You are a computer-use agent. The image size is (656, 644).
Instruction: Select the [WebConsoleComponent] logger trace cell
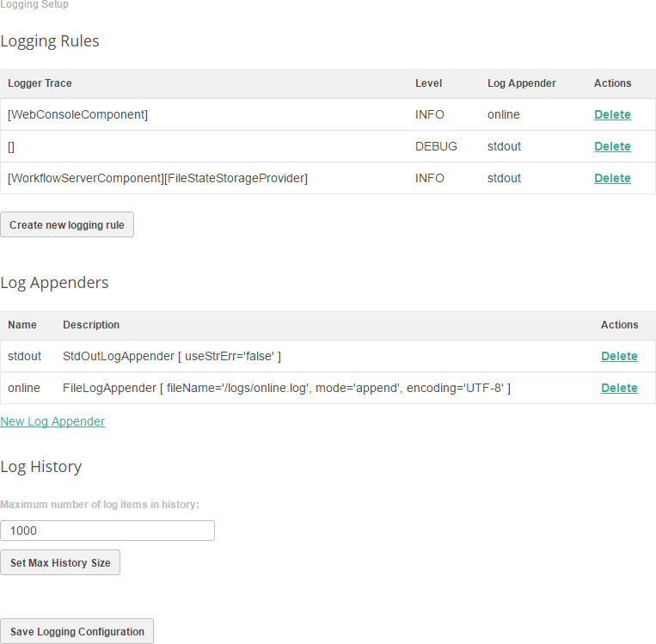coord(77,114)
